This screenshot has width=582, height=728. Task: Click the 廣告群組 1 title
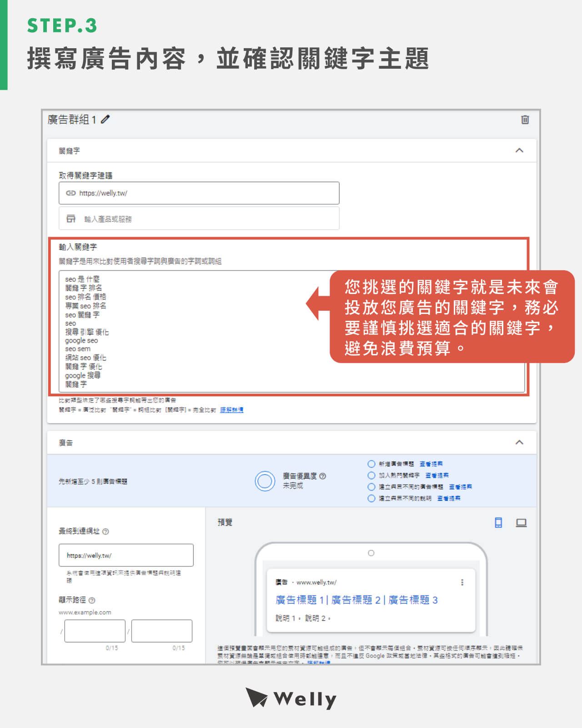[x=72, y=120]
